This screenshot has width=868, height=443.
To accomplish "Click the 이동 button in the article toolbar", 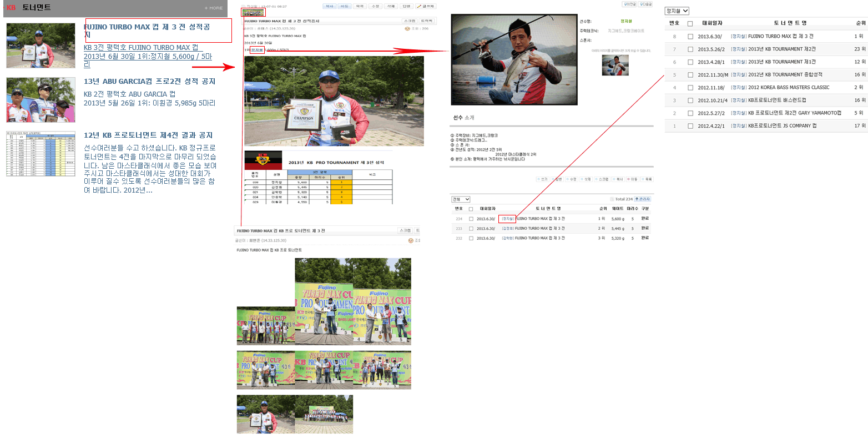I will pos(345,6).
